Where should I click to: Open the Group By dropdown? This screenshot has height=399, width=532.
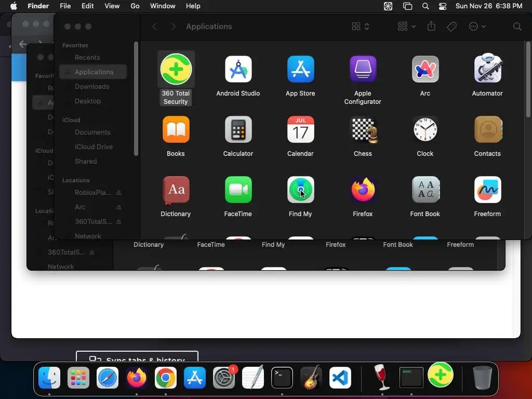click(x=406, y=26)
